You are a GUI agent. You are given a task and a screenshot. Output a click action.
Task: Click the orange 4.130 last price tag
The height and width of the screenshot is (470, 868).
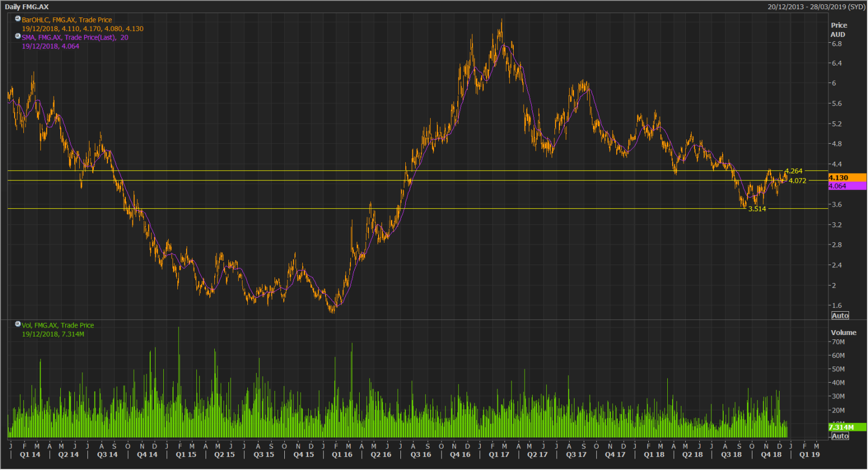tap(847, 178)
